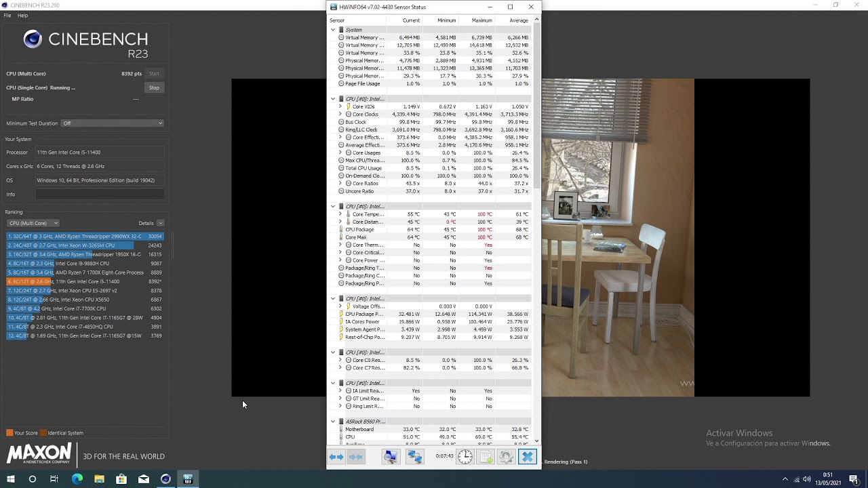
Task: Click the Sensor column header in HWiNFO
Action: [357, 20]
